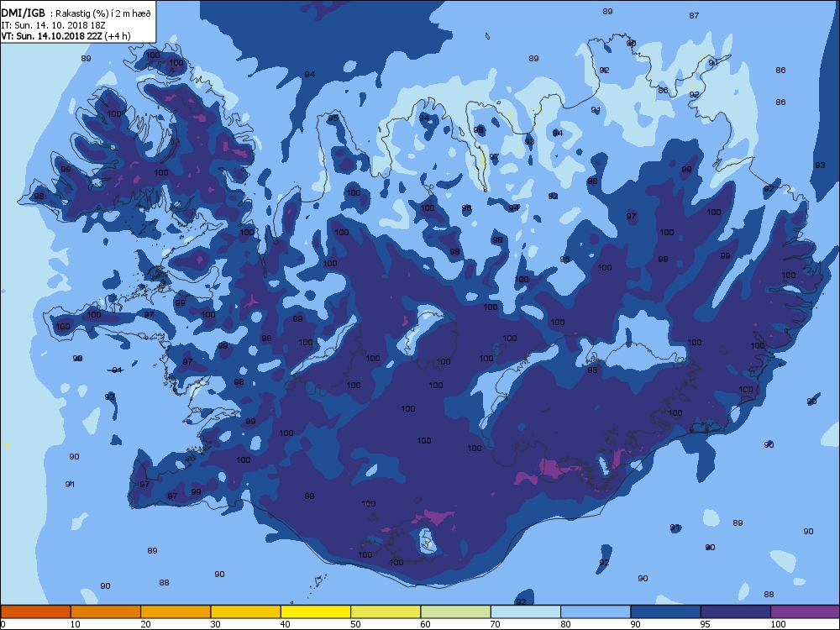The height and width of the screenshot is (630, 840).
Task: Click the 'VT: Sun. 14.10.2018 22Z (+4 h)' line
Action: point(66,36)
